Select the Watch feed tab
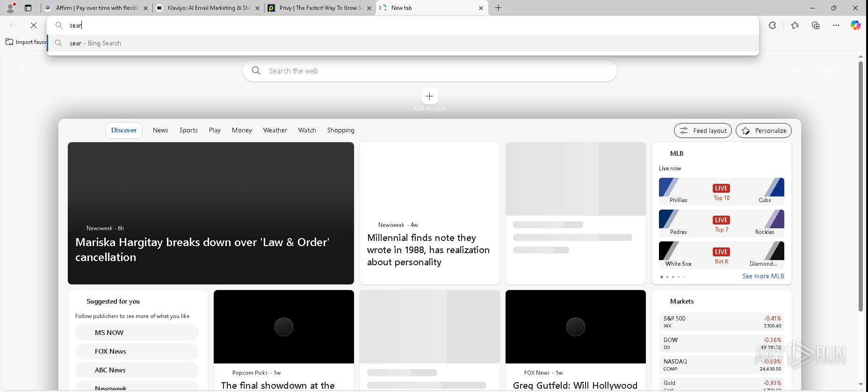Image resolution: width=868 pixels, height=392 pixels. pos(307,130)
